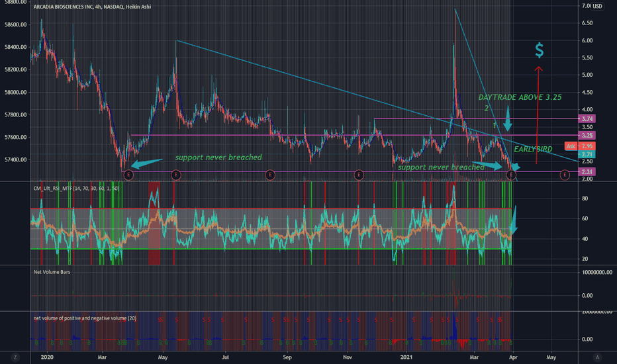Select the blue dollar sign annotation
Viewport: 617px width, 364px height.
pyautogui.click(x=540, y=50)
